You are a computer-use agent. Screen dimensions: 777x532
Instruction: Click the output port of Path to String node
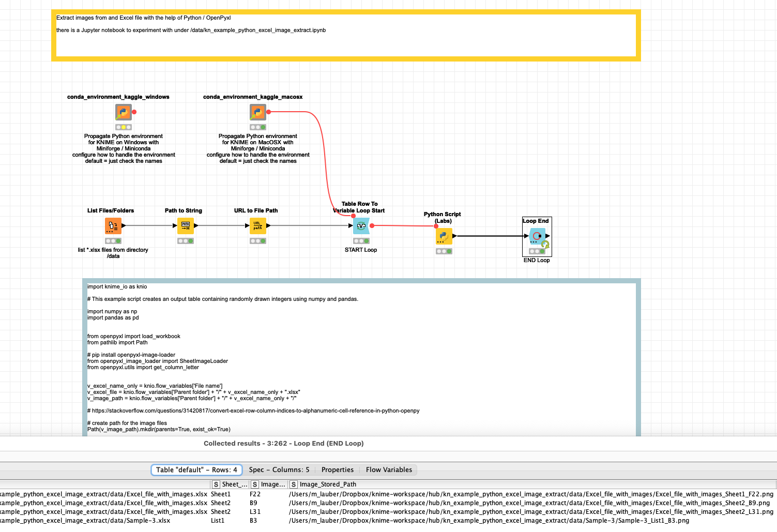(x=196, y=225)
